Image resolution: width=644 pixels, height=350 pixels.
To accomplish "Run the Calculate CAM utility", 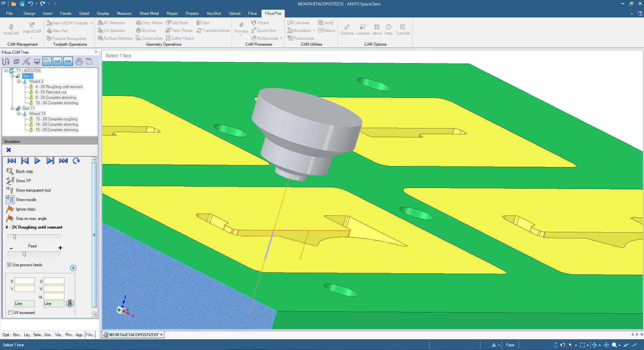I will coord(298,23).
